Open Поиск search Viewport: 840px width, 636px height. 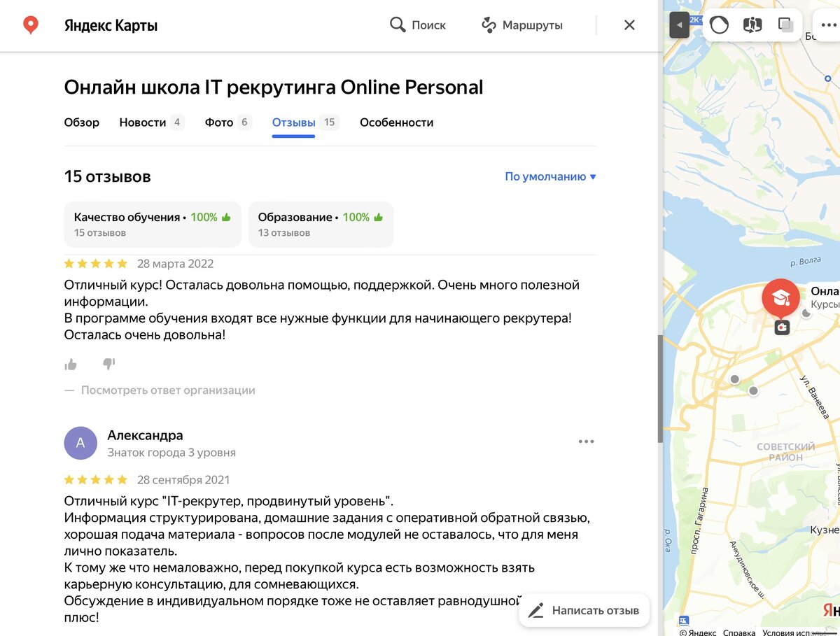tap(418, 25)
